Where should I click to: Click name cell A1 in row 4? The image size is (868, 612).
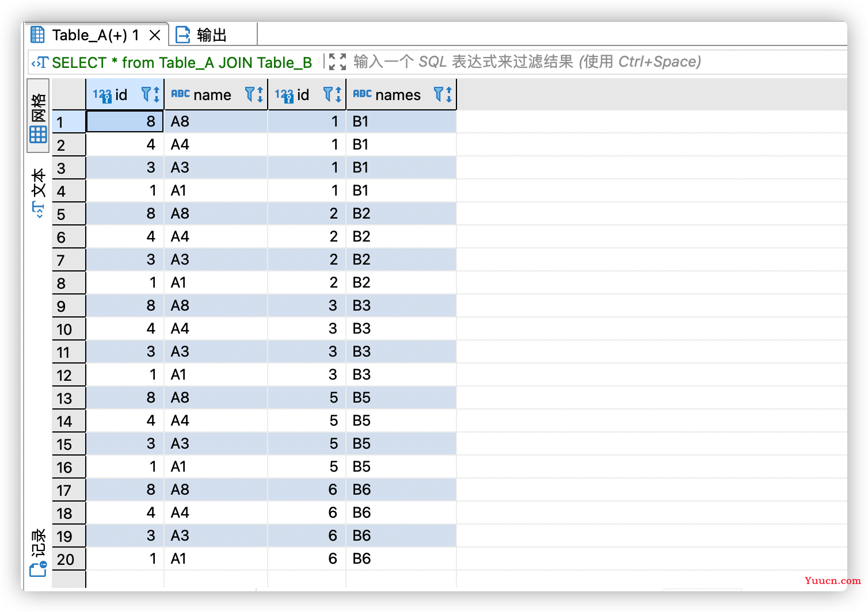point(216,190)
